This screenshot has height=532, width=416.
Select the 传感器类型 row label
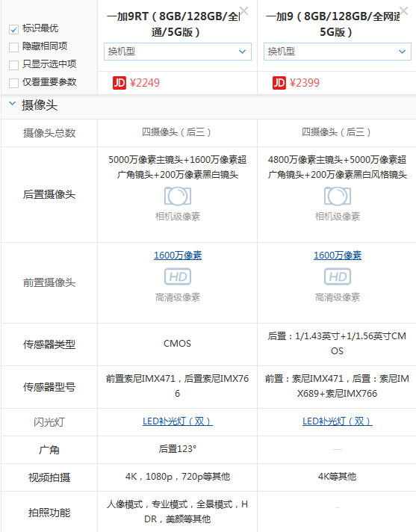click(49, 344)
